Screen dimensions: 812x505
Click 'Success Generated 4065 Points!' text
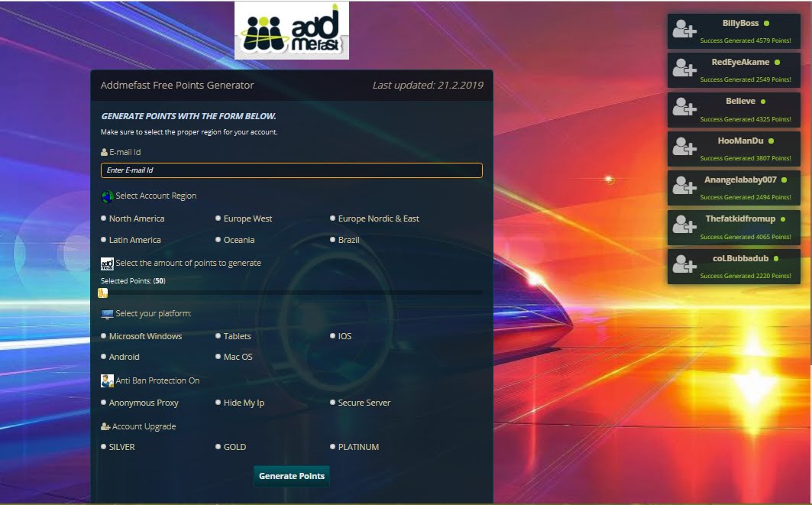point(746,237)
